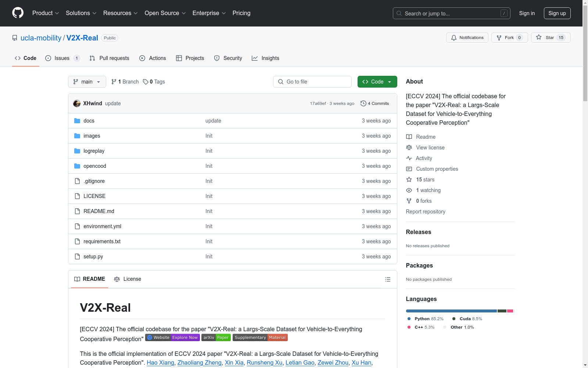Click the GitHub logo icon
Viewport: 588px width, 368px height.
[x=18, y=13]
